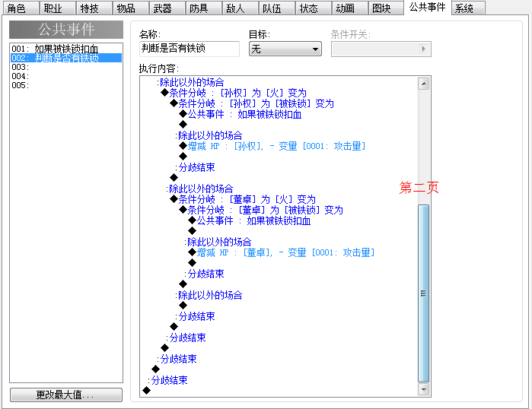Image resolution: width=532 pixels, height=409 pixels.
Task: Click the 更改最大值 button
Action: click(x=66, y=395)
